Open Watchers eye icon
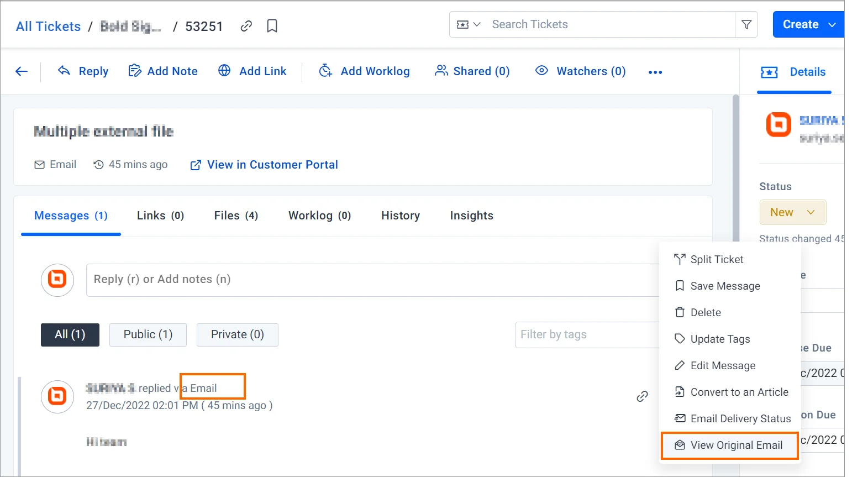 (x=541, y=71)
